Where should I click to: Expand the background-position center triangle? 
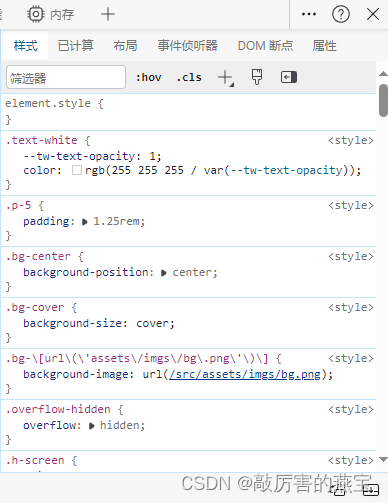[x=164, y=273]
